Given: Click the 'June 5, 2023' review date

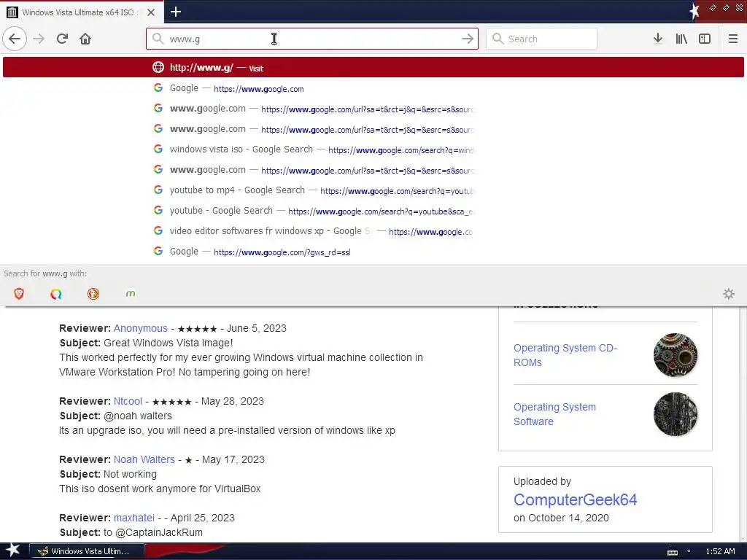Looking at the screenshot, I should 256,329.
